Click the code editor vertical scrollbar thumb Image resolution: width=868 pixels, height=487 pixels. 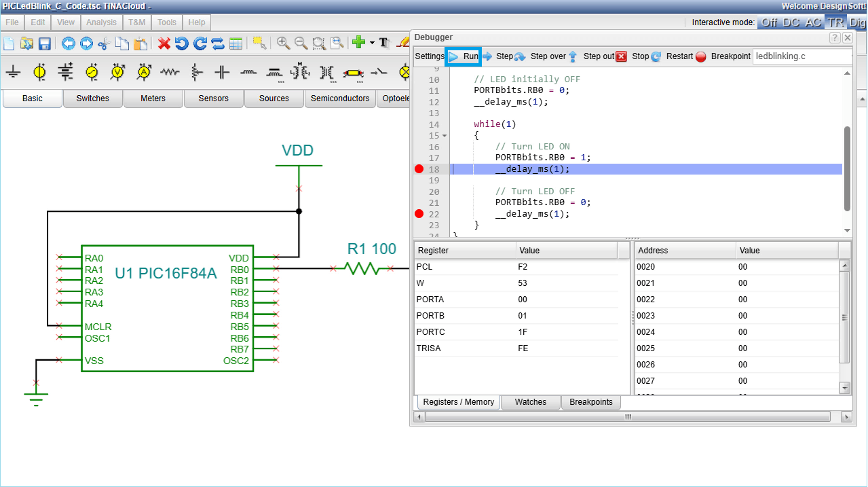pyautogui.click(x=847, y=168)
